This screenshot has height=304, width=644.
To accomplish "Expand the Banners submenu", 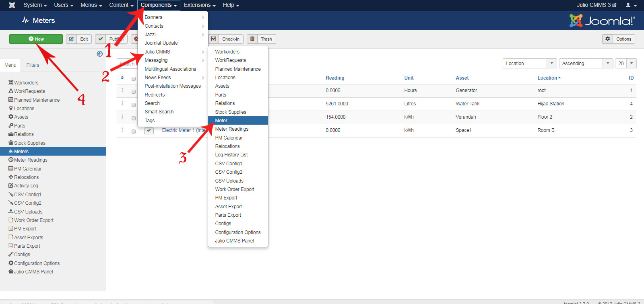I will [173, 17].
